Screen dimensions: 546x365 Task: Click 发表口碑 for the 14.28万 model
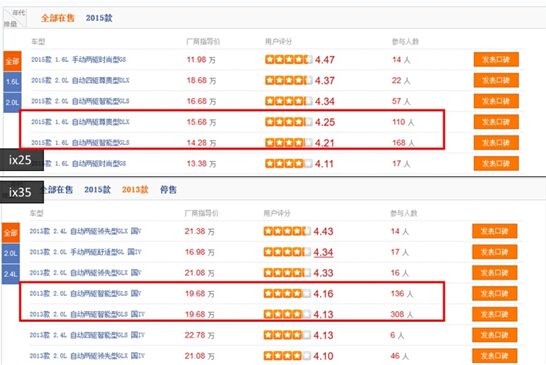pyautogui.click(x=496, y=143)
